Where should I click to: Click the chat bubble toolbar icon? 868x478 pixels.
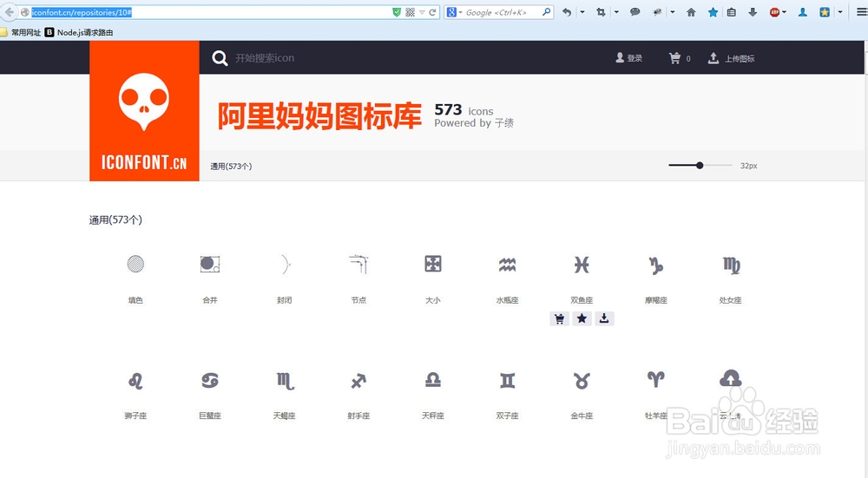click(x=635, y=12)
